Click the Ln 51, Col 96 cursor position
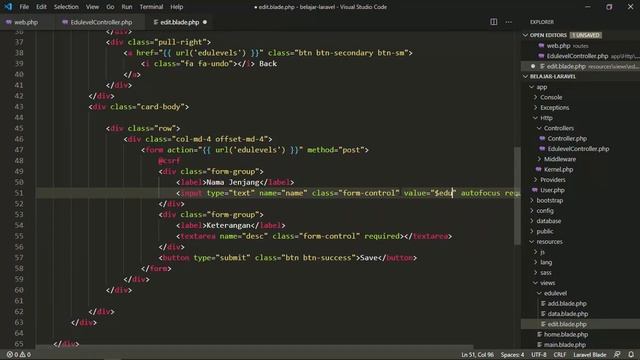Image resolution: width=640 pixels, height=360 pixels. tap(477, 355)
